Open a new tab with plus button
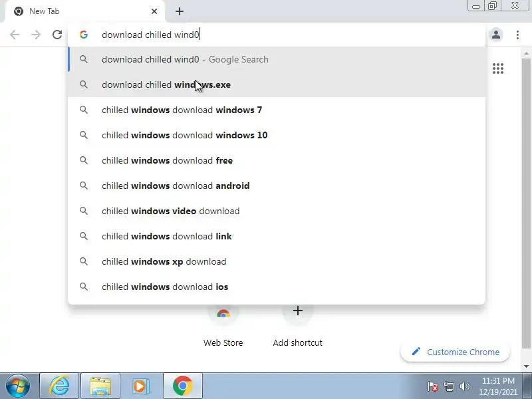 (180, 11)
